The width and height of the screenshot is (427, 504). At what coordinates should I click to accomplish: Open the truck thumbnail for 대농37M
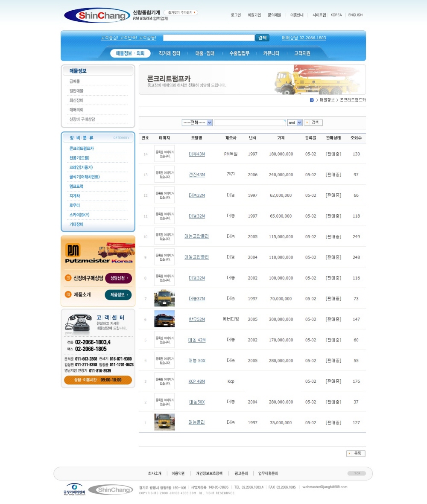pos(164,298)
